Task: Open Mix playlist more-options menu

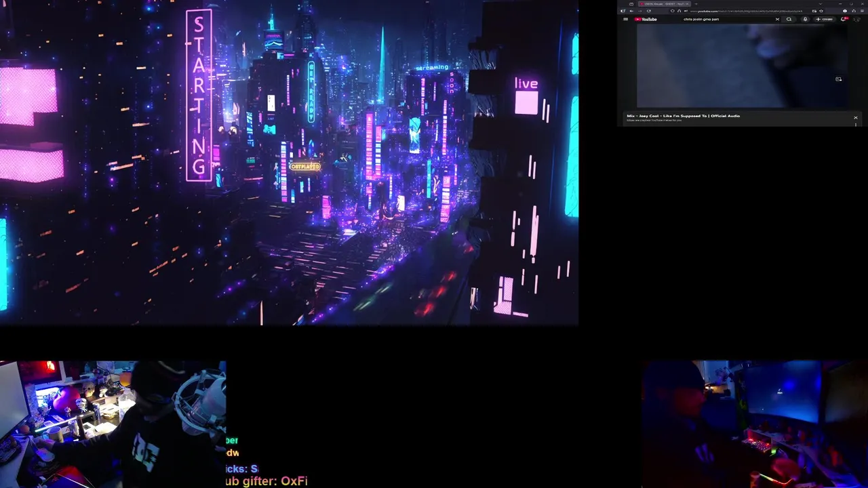Action: pos(856,125)
